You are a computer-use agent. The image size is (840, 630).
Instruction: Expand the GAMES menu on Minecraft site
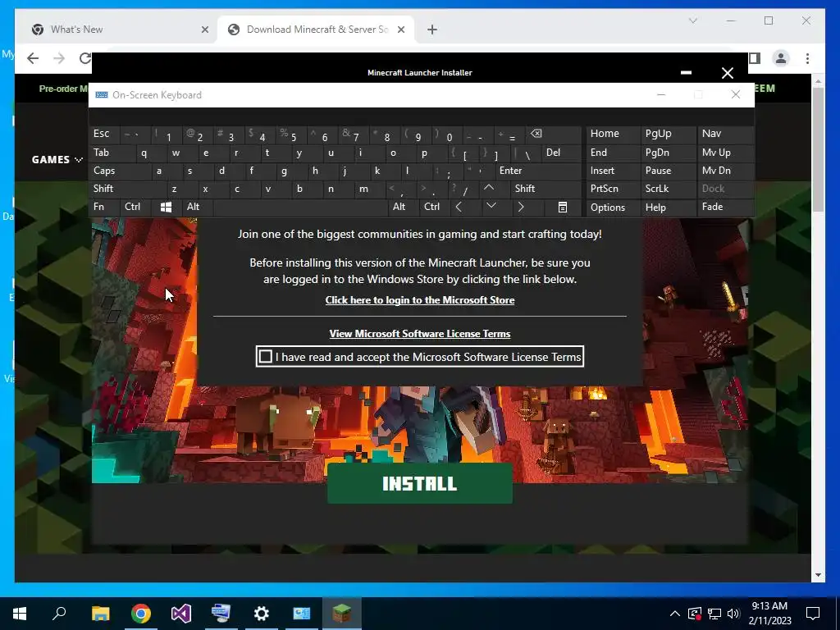point(57,160)
